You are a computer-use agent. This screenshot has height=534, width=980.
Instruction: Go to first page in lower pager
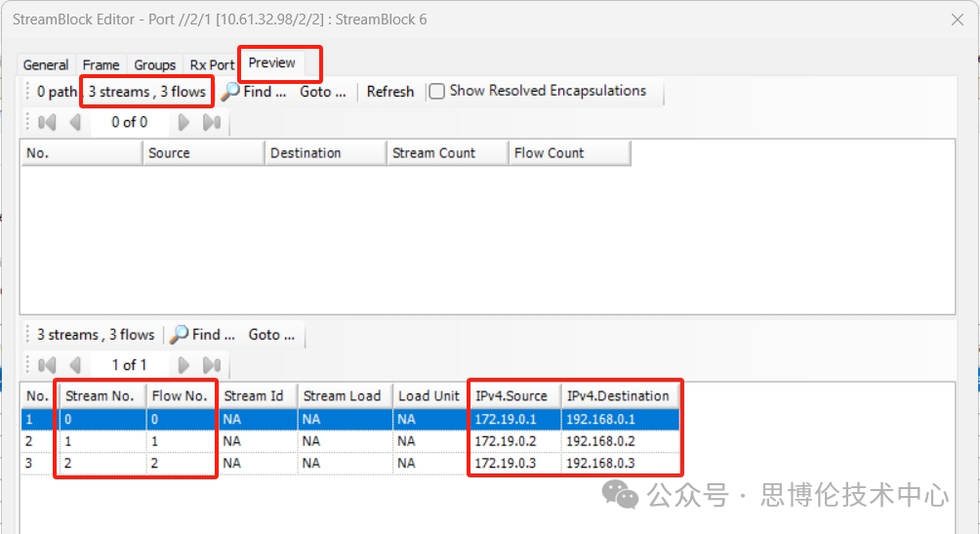pyautogui.click(x=46, y=365)
